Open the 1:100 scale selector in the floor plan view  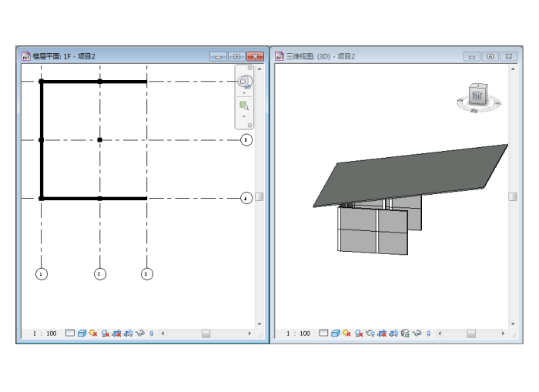[45, 333]
